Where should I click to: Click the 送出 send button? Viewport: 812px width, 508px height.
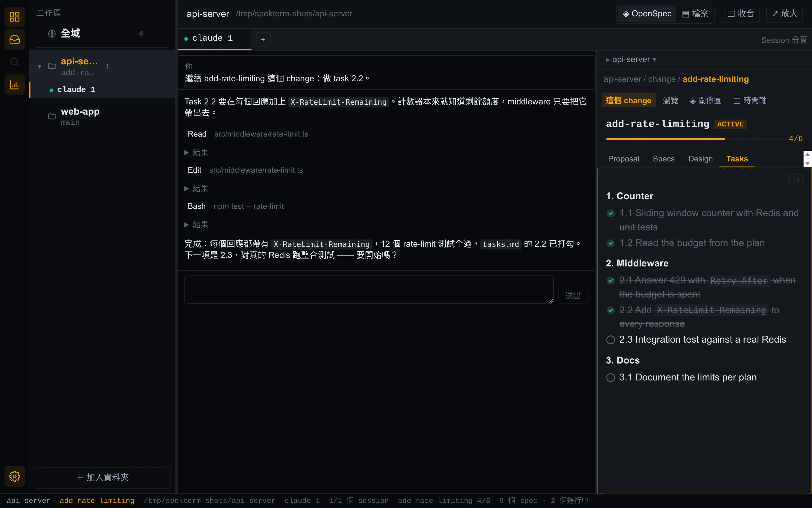573,295
